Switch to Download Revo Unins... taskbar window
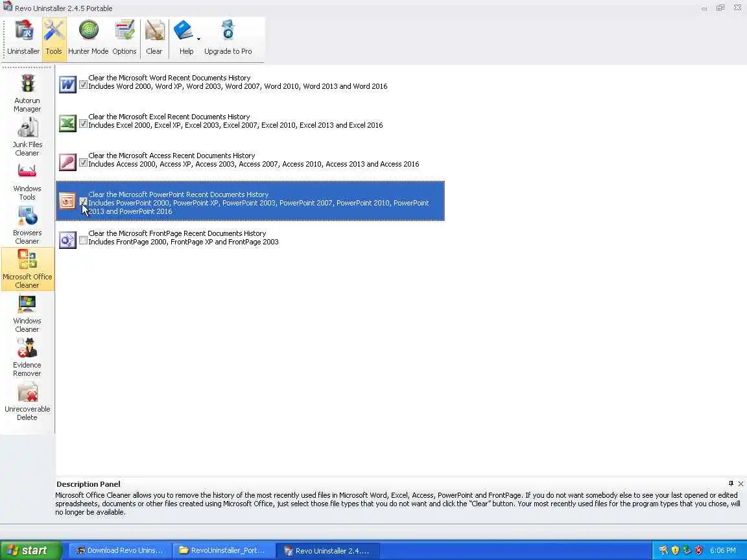Viewport: 747px width, 560px height. [x=119, y=550]
